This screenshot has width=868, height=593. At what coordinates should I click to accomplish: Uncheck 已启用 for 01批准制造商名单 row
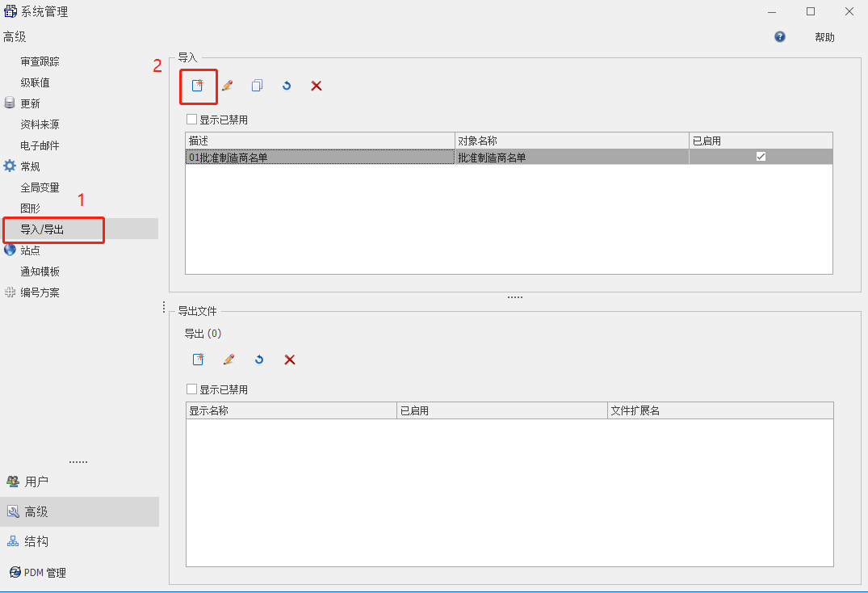pyautogui.click(x=761, y=157)
